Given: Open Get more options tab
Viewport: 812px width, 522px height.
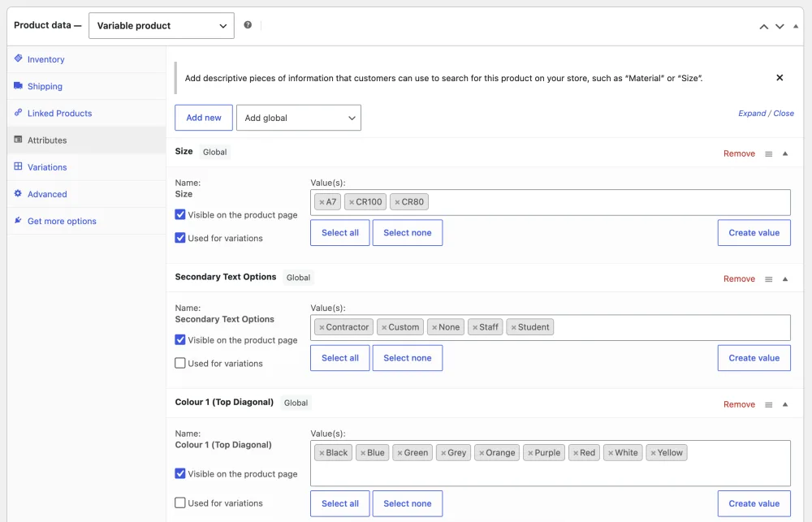Looking at the screenshot, I should 87,221.
